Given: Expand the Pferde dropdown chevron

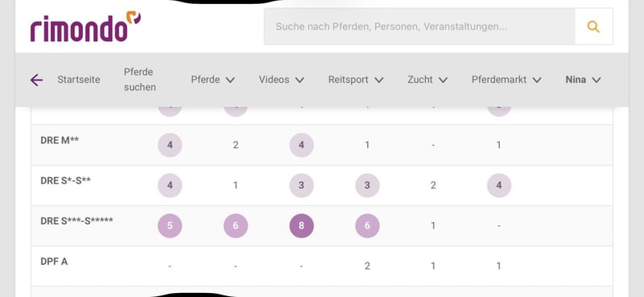Looking at the screenshot, I should 230,80.
